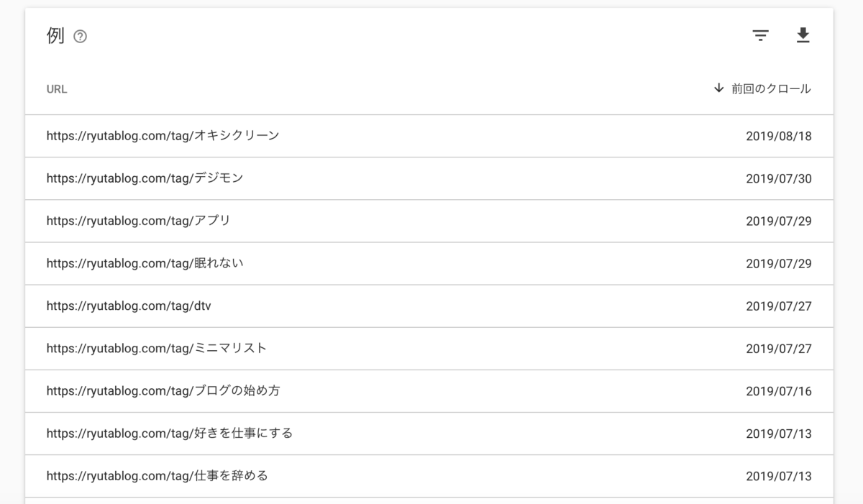Open the tag/仕事を辞める URL row
Image resolution: width=863 pixels, height=504 pixels.
click(429, 475)
